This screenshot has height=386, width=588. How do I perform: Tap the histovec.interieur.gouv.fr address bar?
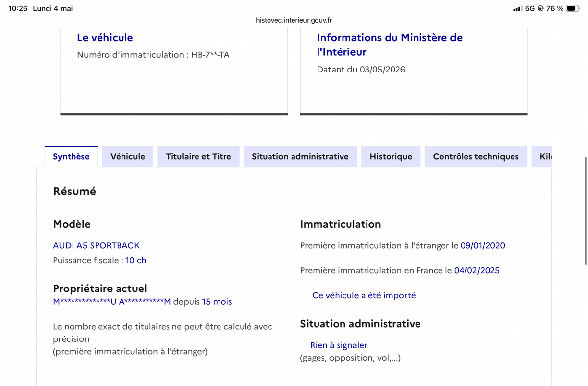click(294, 20)
